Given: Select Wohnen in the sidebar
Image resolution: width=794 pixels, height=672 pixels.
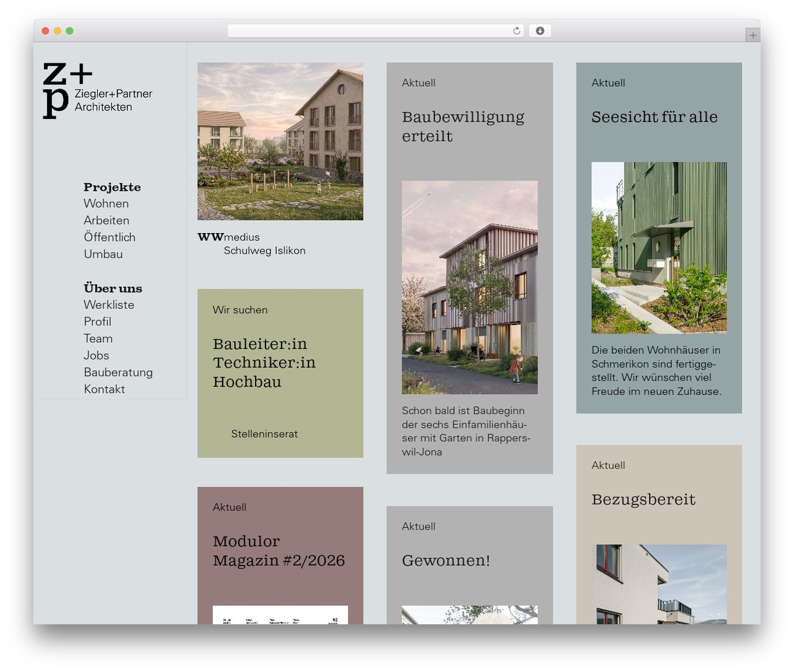Looking at the screenshot, I should coord(106,203).
